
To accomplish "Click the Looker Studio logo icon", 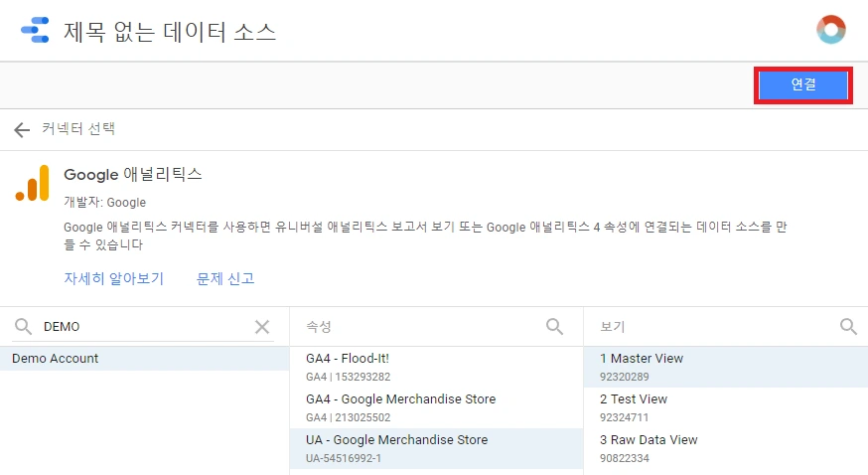I will coord(35,30).
